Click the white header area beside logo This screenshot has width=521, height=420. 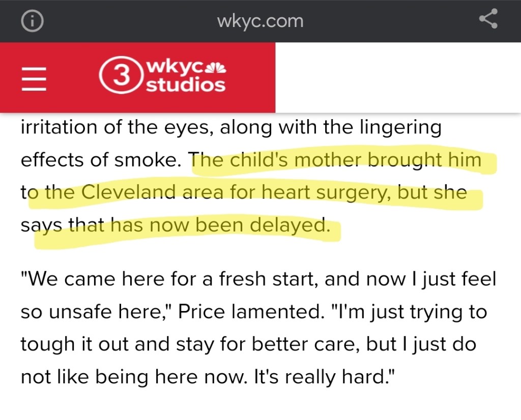tap(397, 77)
